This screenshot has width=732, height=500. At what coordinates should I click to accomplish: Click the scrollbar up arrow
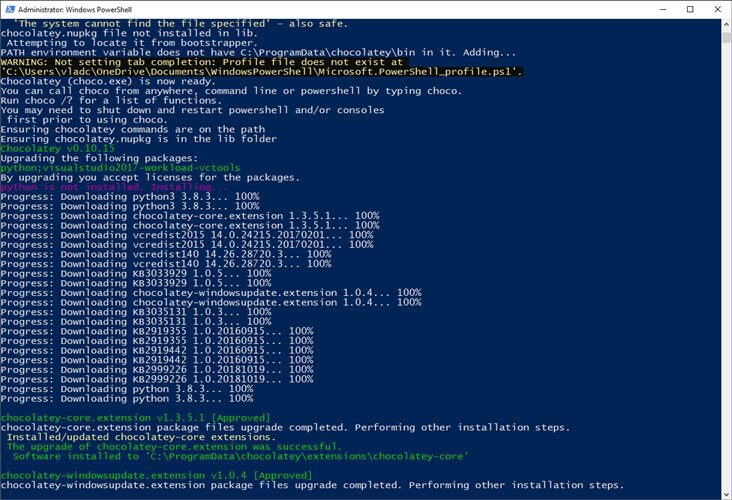coord(726,24)
